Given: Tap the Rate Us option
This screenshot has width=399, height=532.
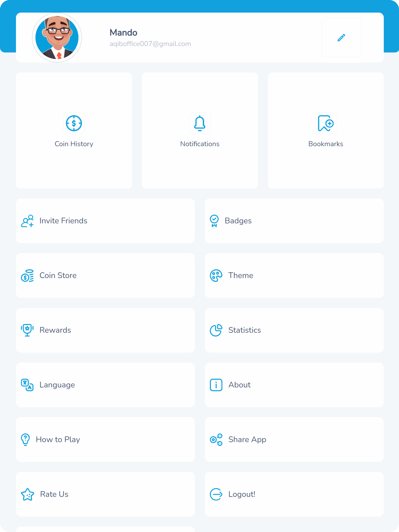Looking at the screenshot, I should [105, 494].
